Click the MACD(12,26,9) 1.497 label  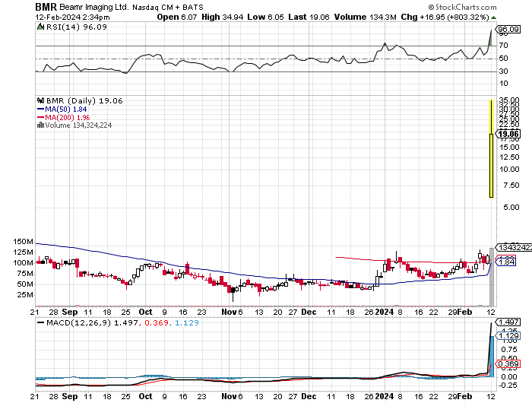click(x=92, y=323)
